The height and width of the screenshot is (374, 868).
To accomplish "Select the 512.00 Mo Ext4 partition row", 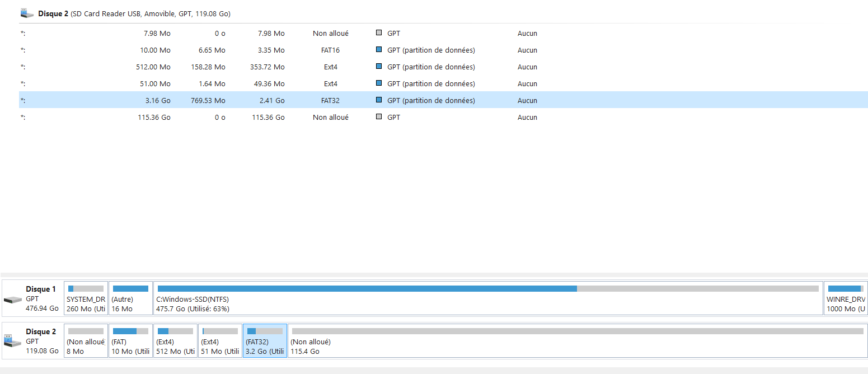I will pos(224,67).
